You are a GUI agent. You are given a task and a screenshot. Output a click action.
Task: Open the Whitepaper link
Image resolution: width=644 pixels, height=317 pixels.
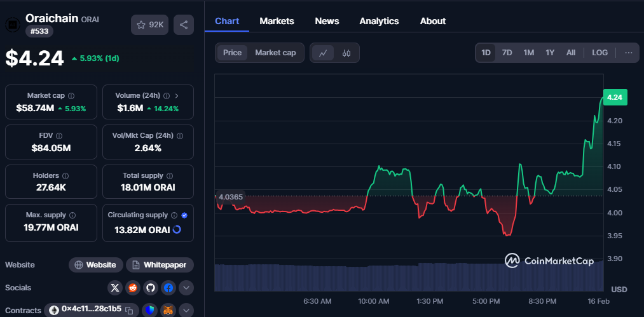pos(160,265)
